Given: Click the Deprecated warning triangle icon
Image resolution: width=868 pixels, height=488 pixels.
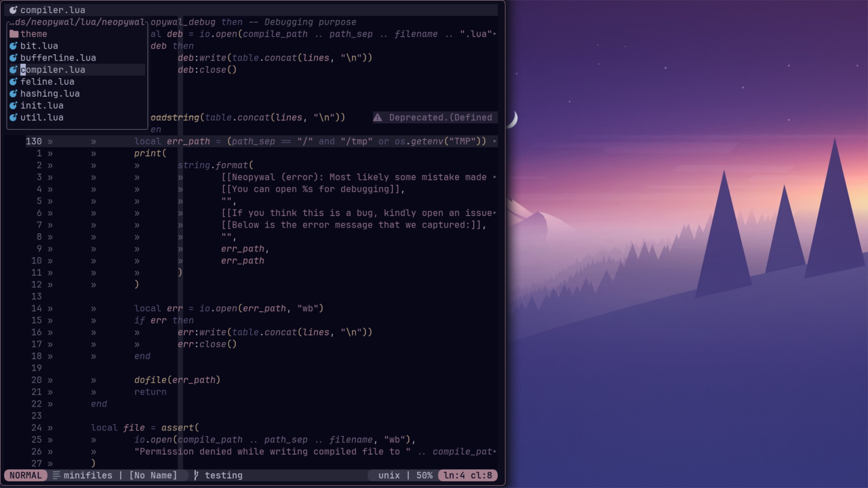Looking at the screenshot, I should tap(378, 117).
